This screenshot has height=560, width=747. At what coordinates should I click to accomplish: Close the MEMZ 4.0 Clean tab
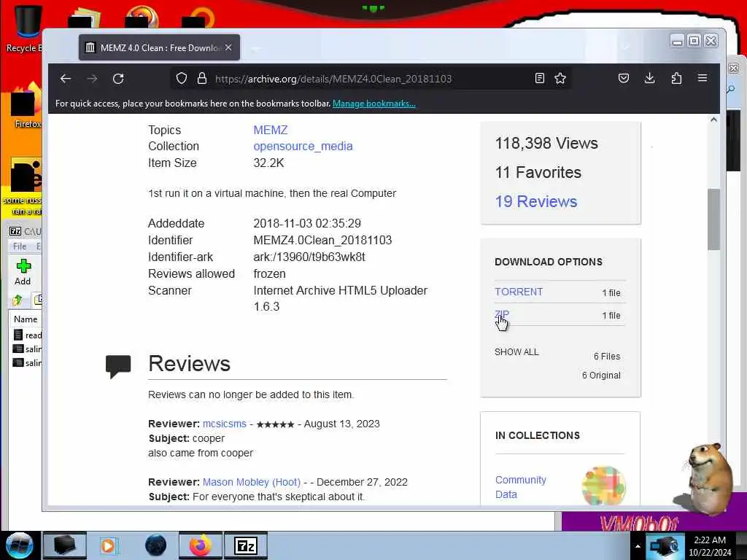click(228, 47)
